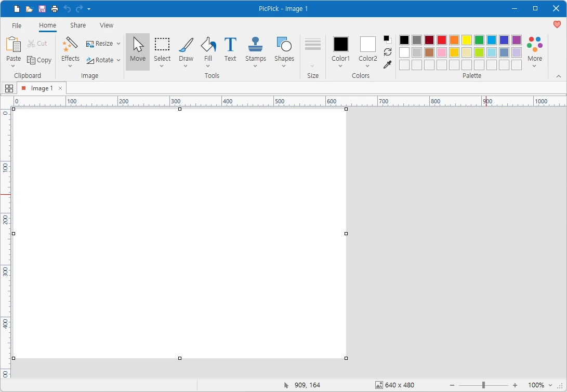
Task: Pick the color picker eyedropper
Action: click(387, 65)
